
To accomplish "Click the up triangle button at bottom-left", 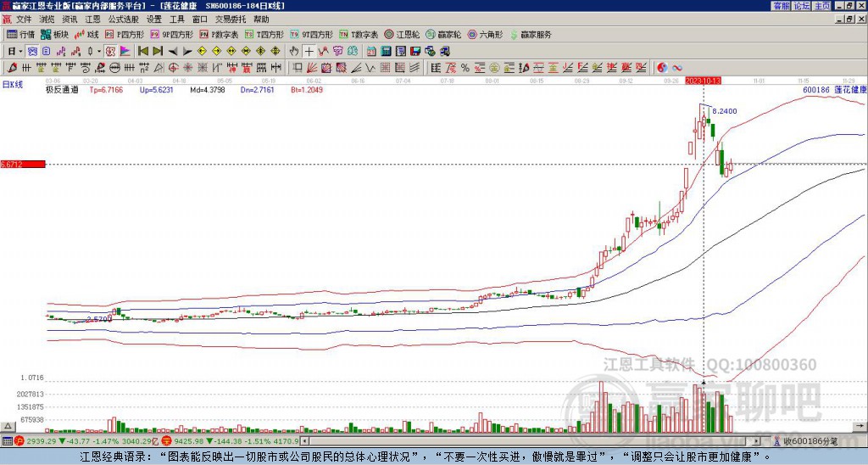I will coord(8,426).
